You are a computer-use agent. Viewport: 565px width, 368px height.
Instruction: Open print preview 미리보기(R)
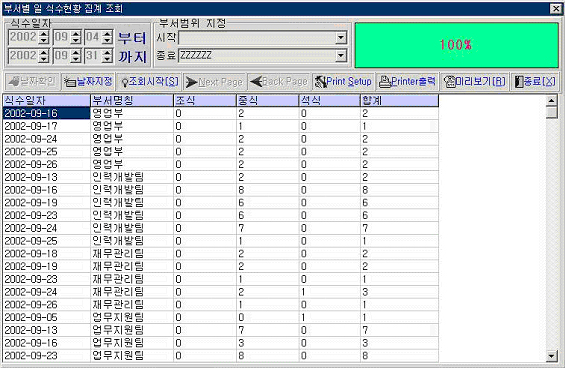(475, 81)
